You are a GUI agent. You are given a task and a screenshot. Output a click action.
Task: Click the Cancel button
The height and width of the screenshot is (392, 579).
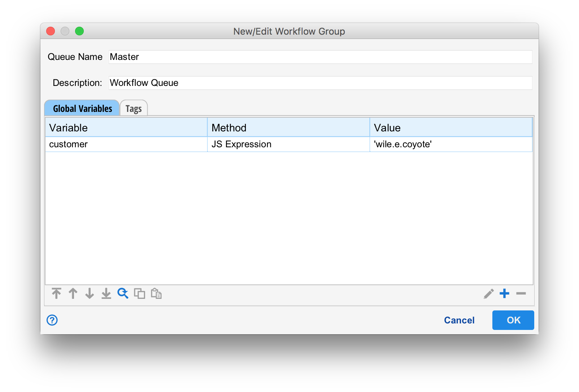(x=459, y=320)
